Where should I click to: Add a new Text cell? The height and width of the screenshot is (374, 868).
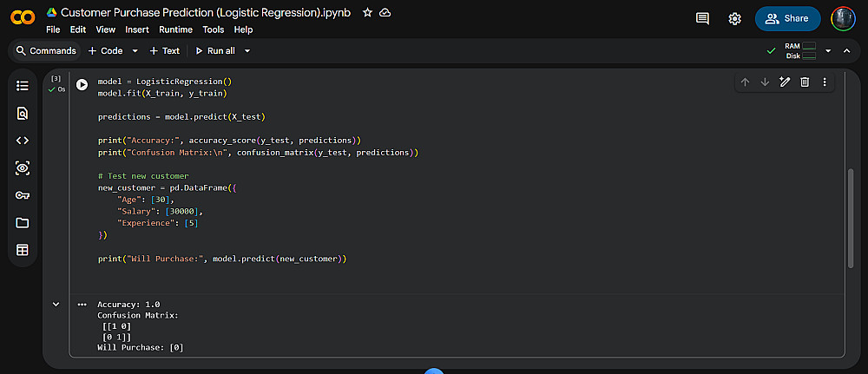(x=165, y=51)
